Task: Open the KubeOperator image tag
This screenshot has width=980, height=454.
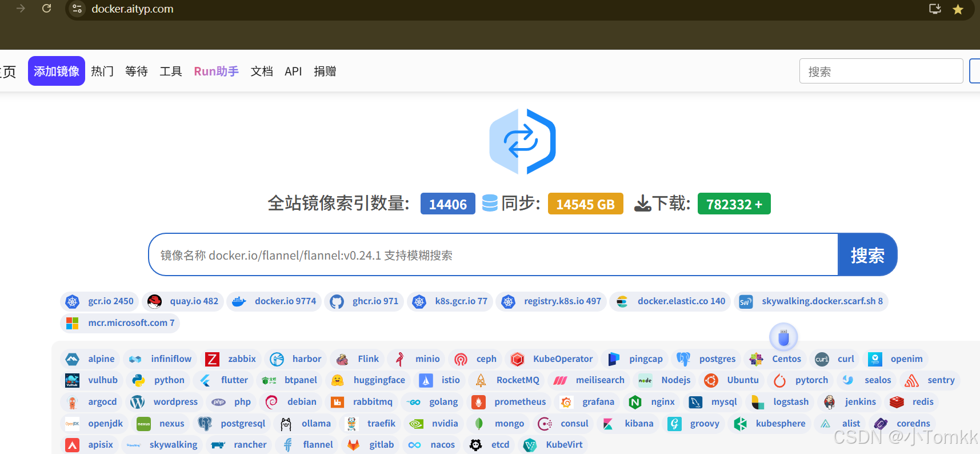Action: [551, 359]
